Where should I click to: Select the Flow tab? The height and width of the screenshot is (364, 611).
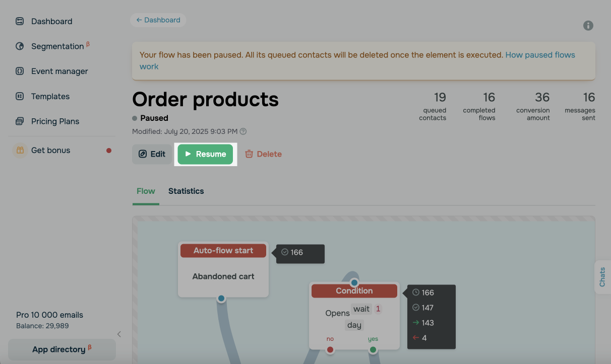(146, 191)
